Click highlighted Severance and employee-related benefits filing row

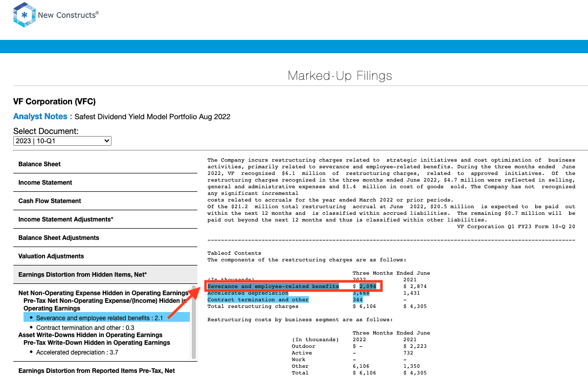273,286
